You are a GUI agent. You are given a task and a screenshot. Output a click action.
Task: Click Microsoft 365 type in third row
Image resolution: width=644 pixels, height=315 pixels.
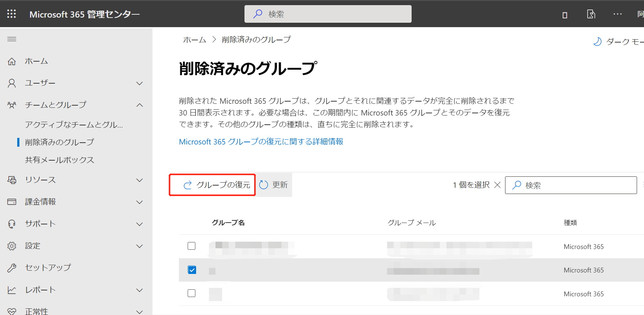click(x=584, y=294)
